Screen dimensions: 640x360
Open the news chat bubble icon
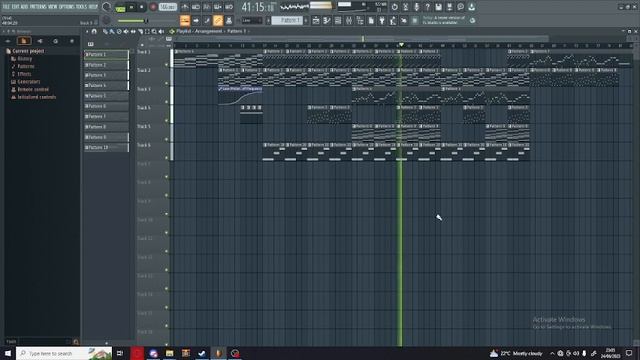(460, 7)
